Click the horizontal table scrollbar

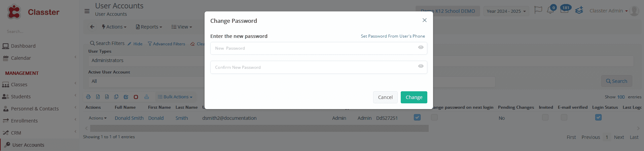(259, 129)
